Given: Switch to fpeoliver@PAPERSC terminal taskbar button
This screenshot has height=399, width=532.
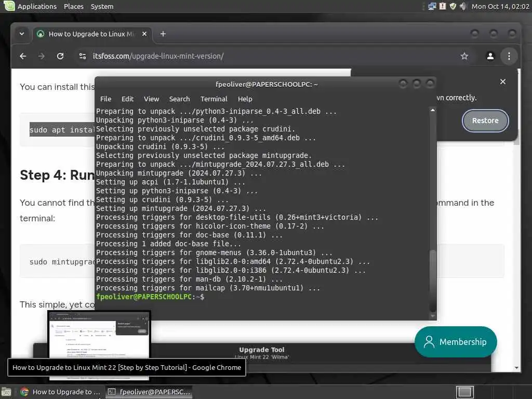Looking at the screenshot, I should point(149,392).
